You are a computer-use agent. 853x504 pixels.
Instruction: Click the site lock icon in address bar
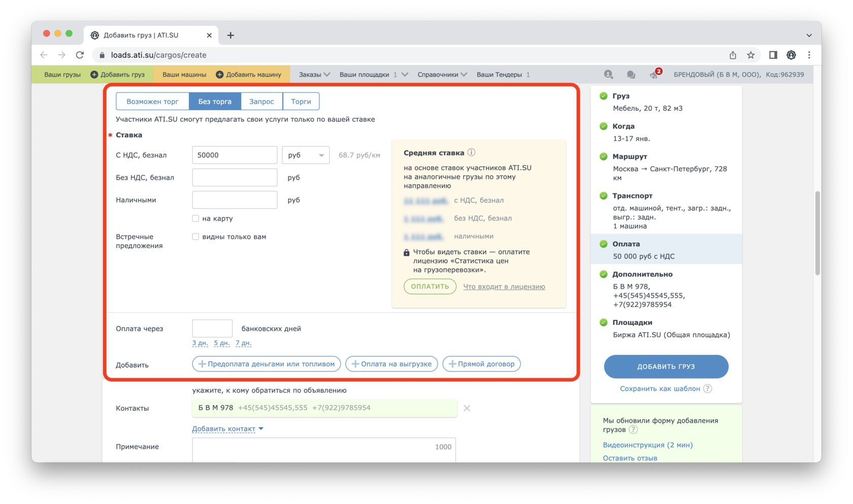102,55
